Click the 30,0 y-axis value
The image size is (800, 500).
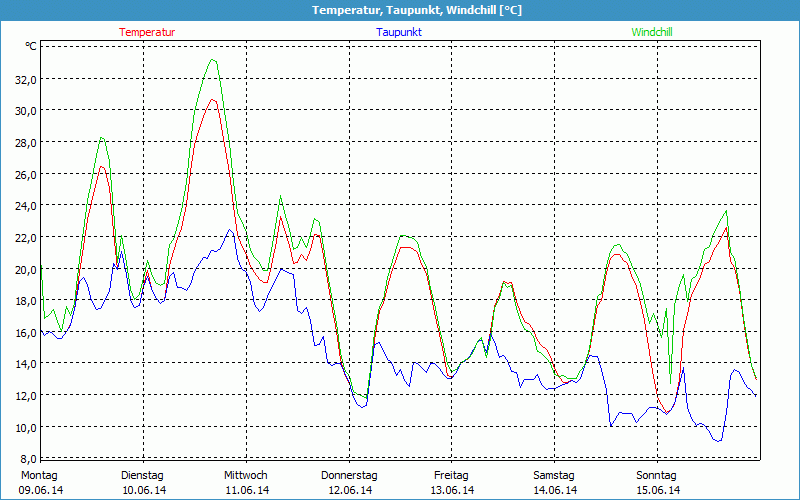(x=26, y=111)
